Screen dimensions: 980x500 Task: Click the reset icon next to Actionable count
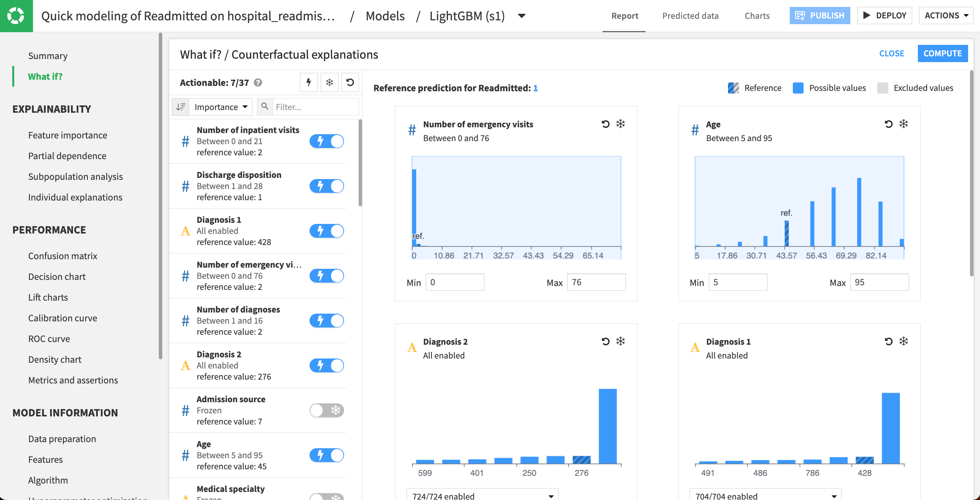click(x=350, y=82)
